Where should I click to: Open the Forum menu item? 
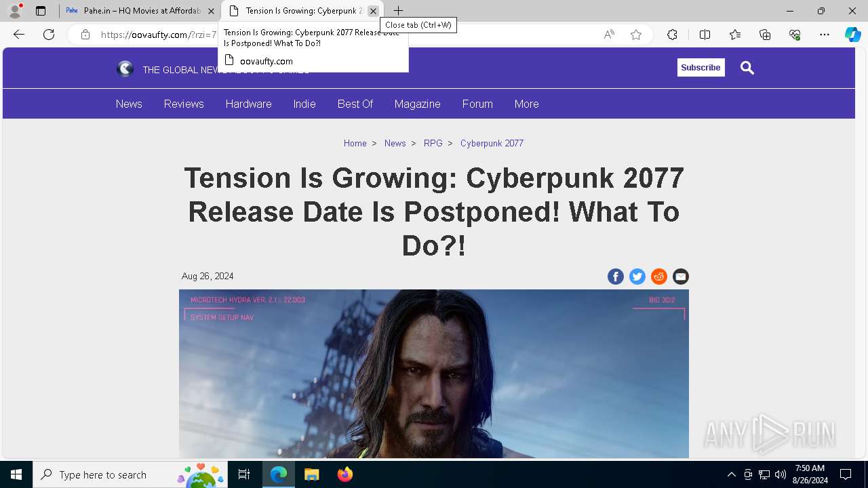click(x=477, y=104)
